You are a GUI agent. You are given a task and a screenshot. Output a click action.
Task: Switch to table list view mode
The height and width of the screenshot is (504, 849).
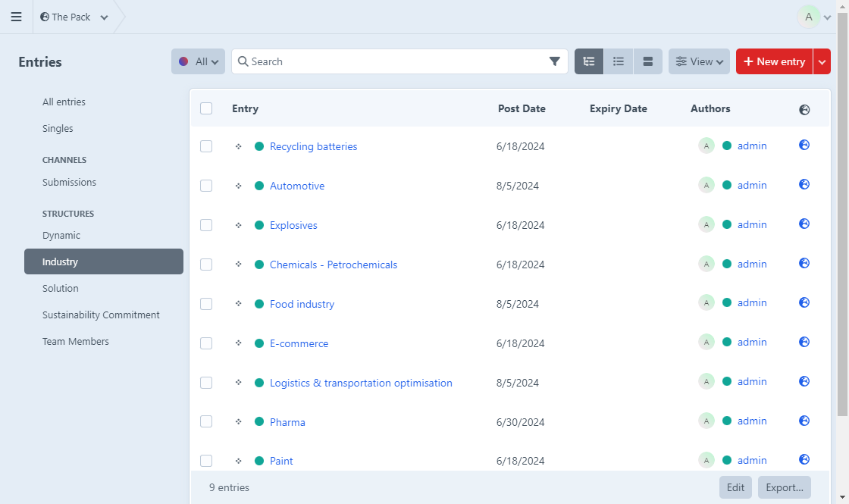[x=619, y=61]
